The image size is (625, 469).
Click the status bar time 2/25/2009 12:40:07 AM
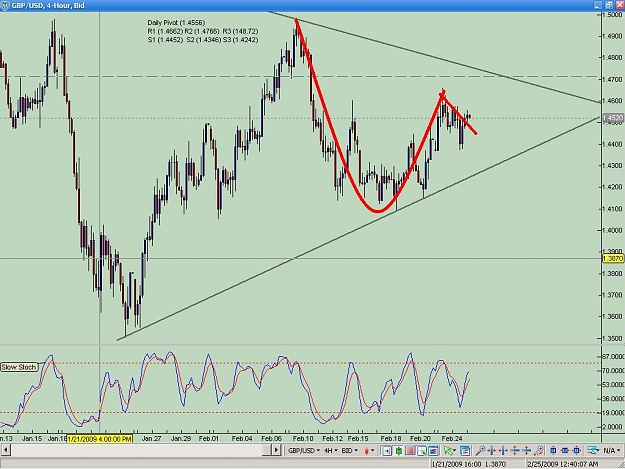(563, 464)
